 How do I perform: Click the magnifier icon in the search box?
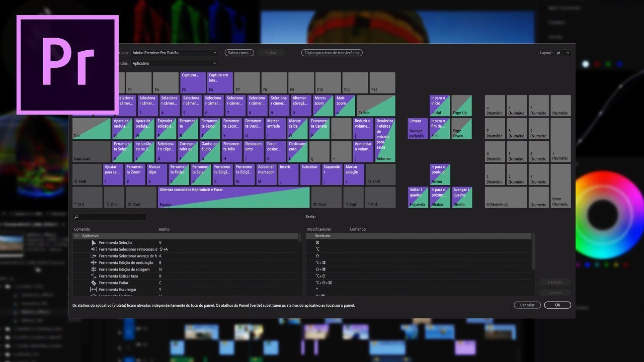click(x=76, y=217)
